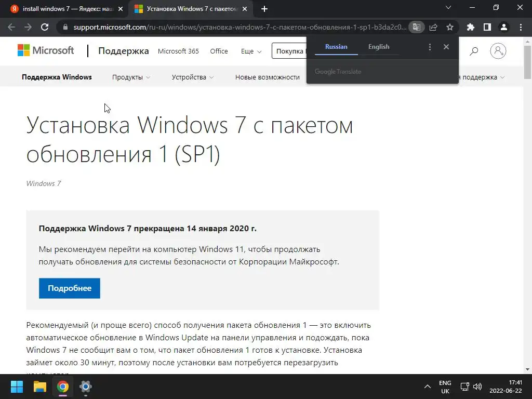532x399 pixels.
Task: Open the clock and date in the taskbar
Action: tap(506, 387)
